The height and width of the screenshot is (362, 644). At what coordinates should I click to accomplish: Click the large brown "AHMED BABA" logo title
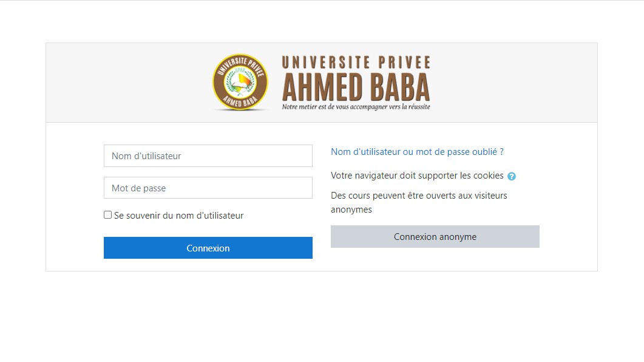tap(356, 88)
